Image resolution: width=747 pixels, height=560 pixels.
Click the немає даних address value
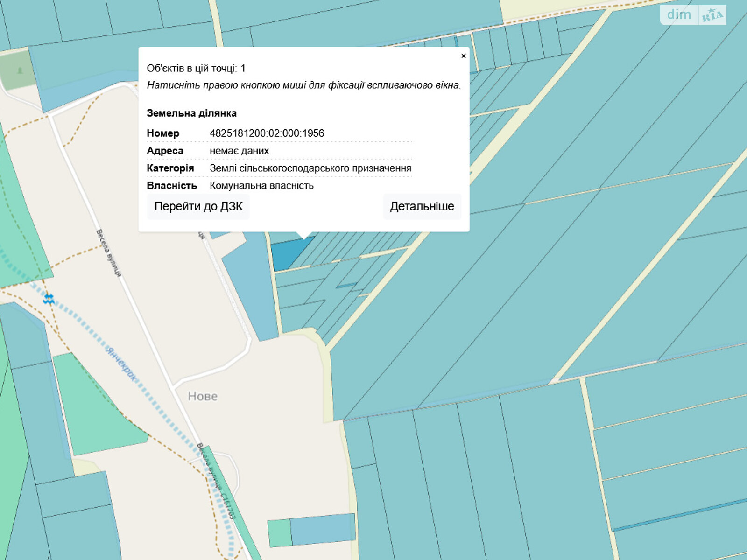coord(239,151)
